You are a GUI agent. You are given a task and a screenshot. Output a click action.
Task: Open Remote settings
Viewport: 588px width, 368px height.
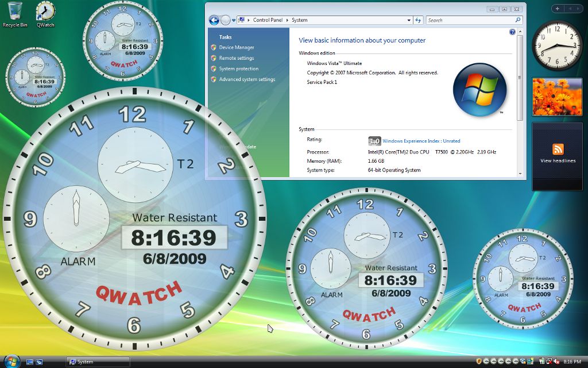pos(236,58)
